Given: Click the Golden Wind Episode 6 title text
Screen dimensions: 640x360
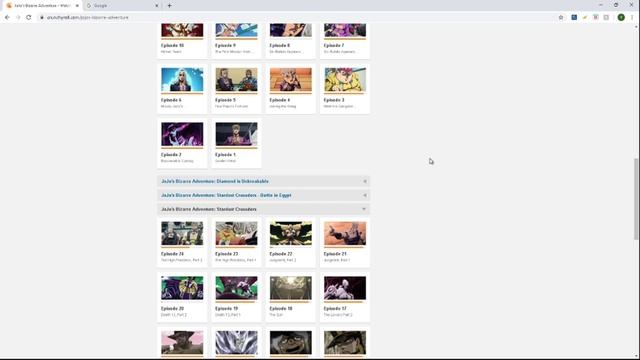Looking at the screenshot, I should coord(171,100).
